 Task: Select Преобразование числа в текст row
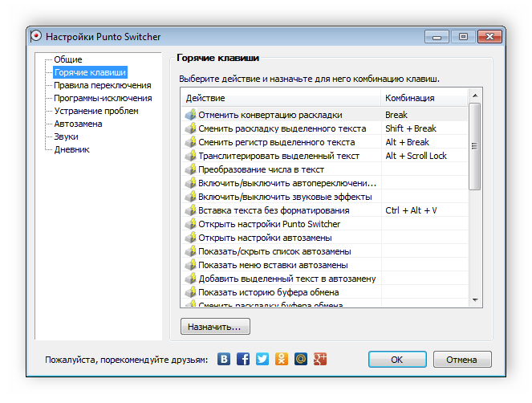pos(324,169)
